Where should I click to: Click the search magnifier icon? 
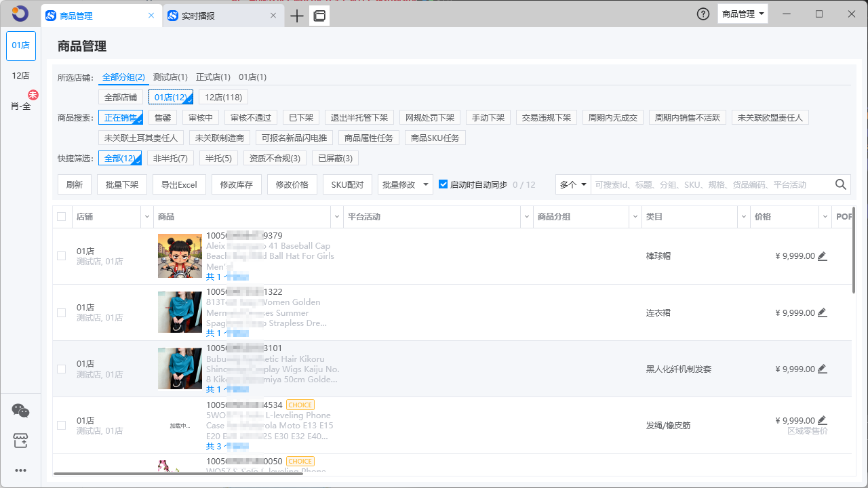pyautogui.click(x=841, y=184)
